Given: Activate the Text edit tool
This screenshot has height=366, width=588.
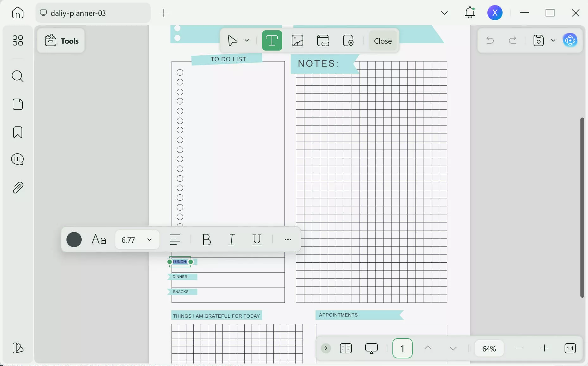Looking at the screenshot, I should pos(272,41).
